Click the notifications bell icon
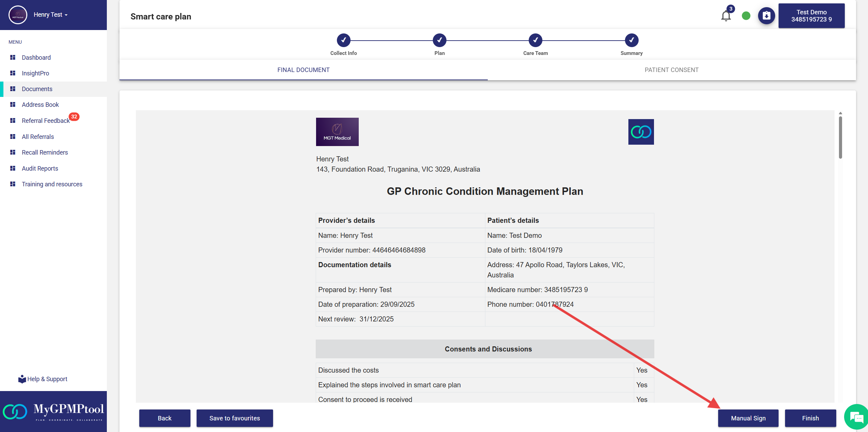This screenshot has height=432, width=868. [x=726, y=16]
